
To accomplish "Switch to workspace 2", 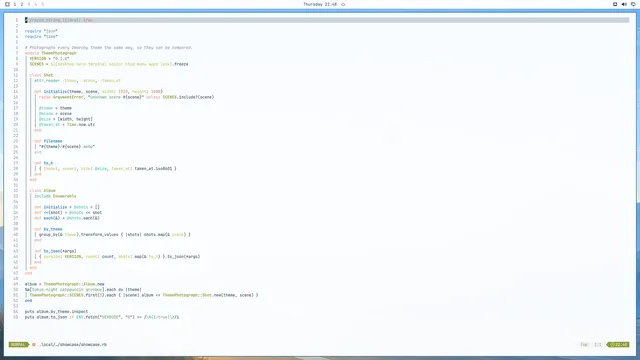I will point(22,4).
